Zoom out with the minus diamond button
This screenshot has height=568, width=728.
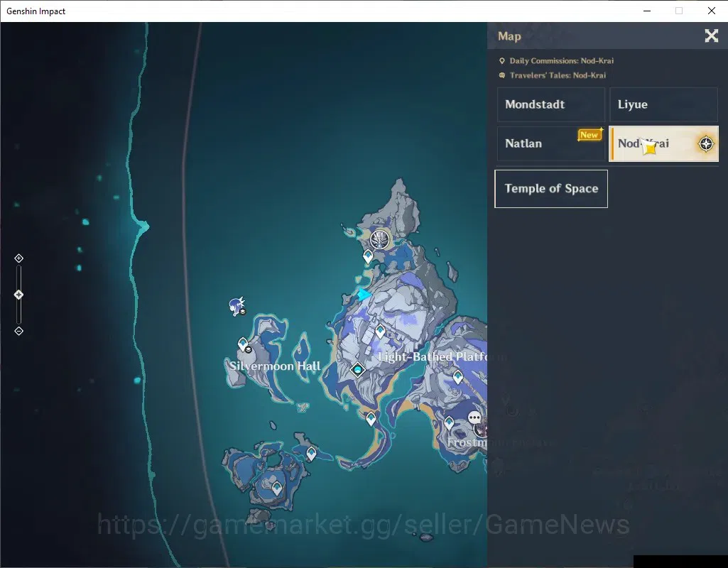coord(18,331)
